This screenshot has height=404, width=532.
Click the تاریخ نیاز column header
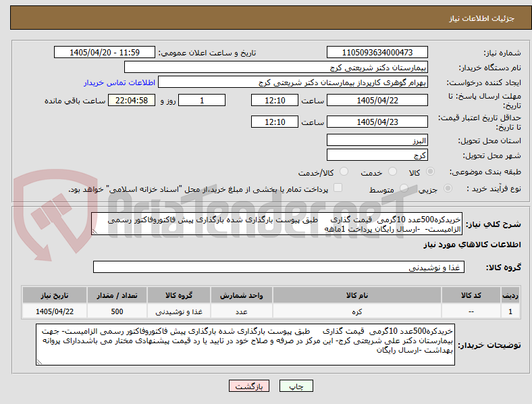55,295
